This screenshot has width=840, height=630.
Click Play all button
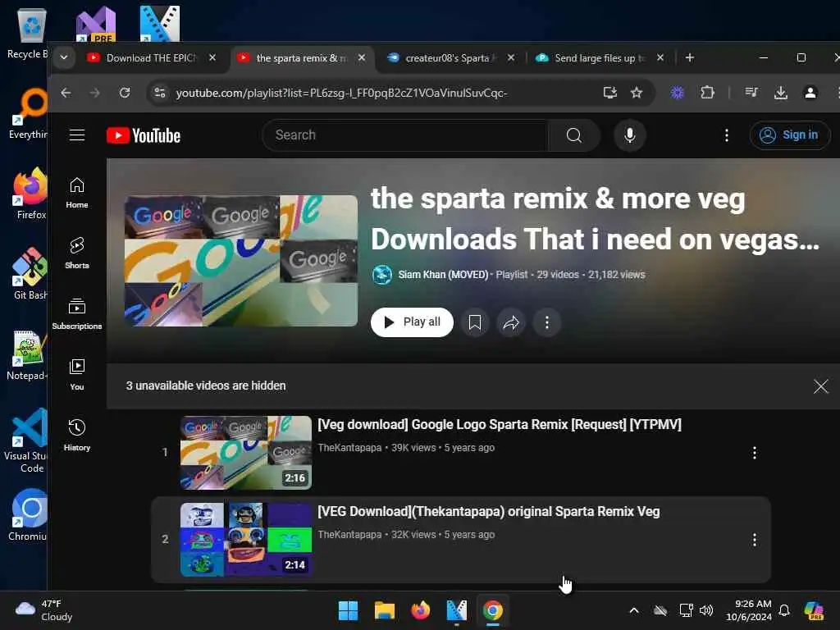tap(412, 322)
